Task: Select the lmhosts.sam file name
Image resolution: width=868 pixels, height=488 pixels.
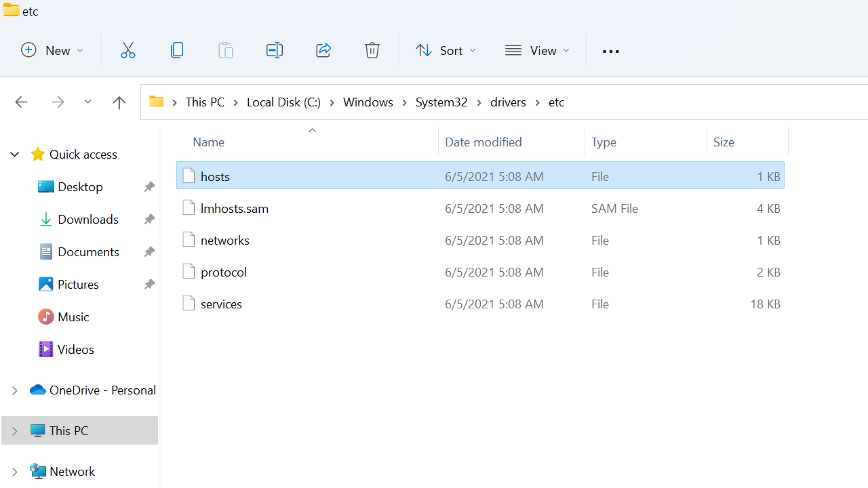Action: (x=235, y=208)
